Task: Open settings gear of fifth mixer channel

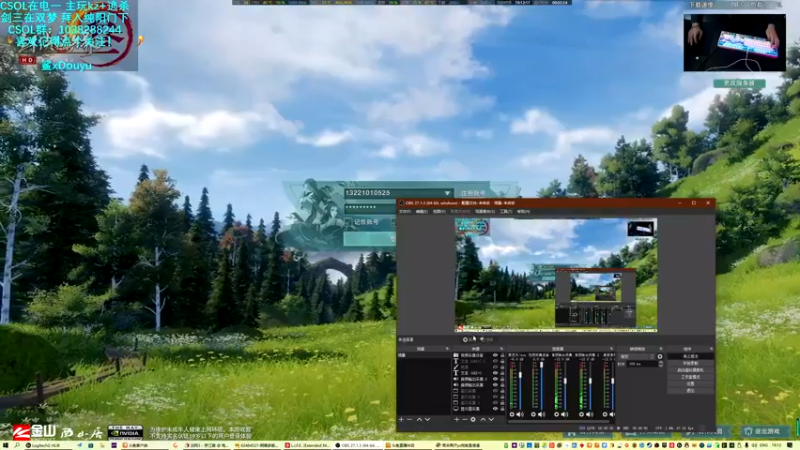Action: click(605, 414)
